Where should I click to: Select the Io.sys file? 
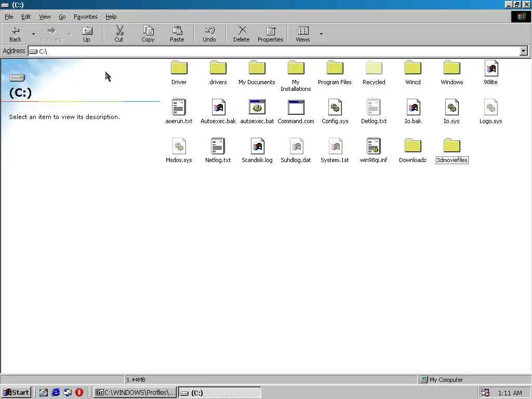452,112
